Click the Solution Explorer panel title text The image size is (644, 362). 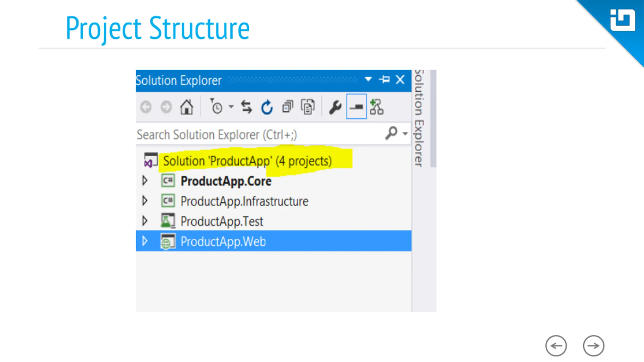[x=179, y=80]
